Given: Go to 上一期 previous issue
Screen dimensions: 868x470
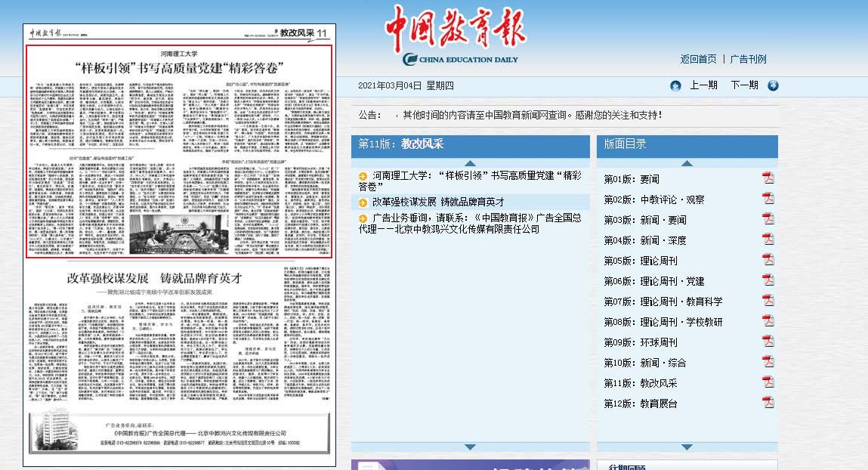Looking at the screenshot, I should (x=703, y=85).
